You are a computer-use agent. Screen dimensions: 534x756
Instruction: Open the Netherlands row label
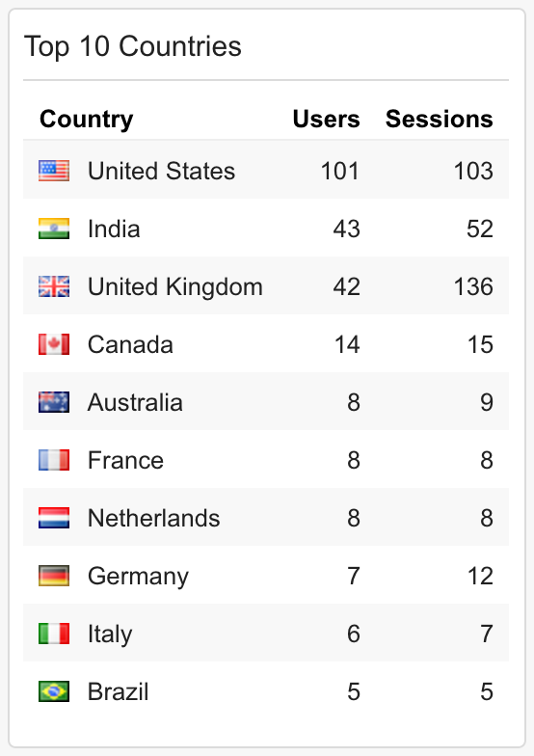(x=154, y=519)
